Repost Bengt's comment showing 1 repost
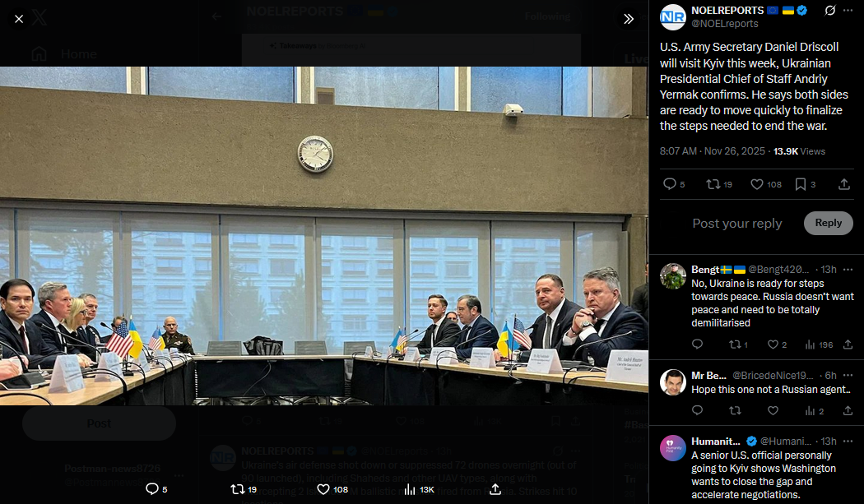This screenshot has height=504, width=864. pos(738,344)
